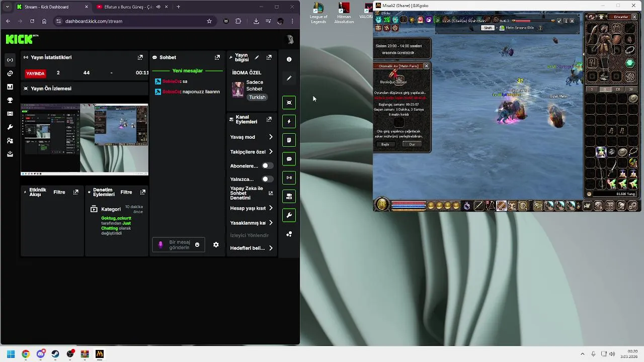Image resolution: width=644 pixels, height=362 pixels.
Task: Open the bar chart analytics icon in sidebar
Action: [10, 87]
